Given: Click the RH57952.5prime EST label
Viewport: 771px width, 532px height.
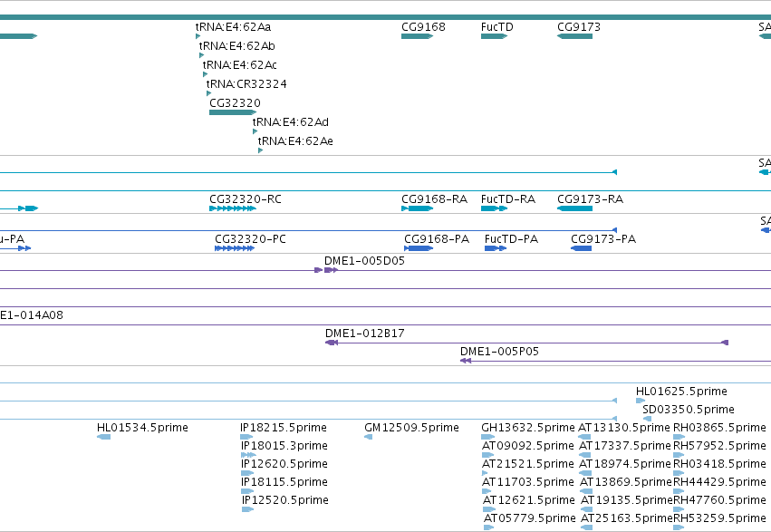Looking at the screenshot, I should point(719,446).
